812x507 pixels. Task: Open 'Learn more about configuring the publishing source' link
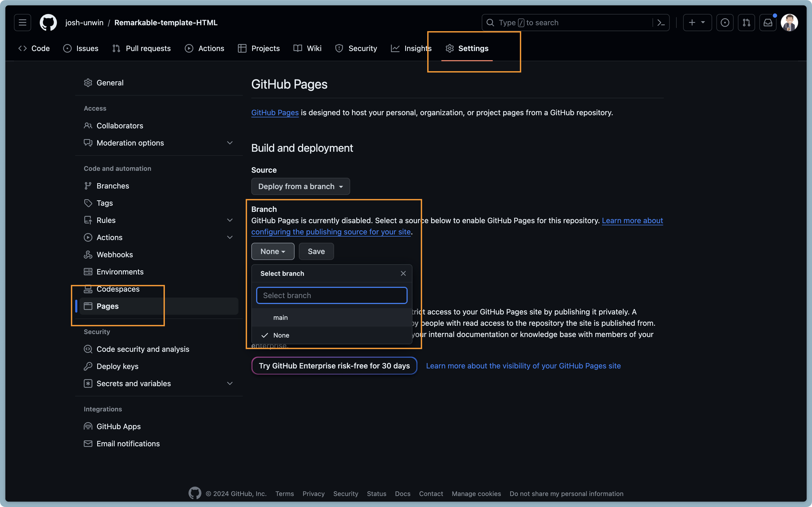[x=331, y=232]
